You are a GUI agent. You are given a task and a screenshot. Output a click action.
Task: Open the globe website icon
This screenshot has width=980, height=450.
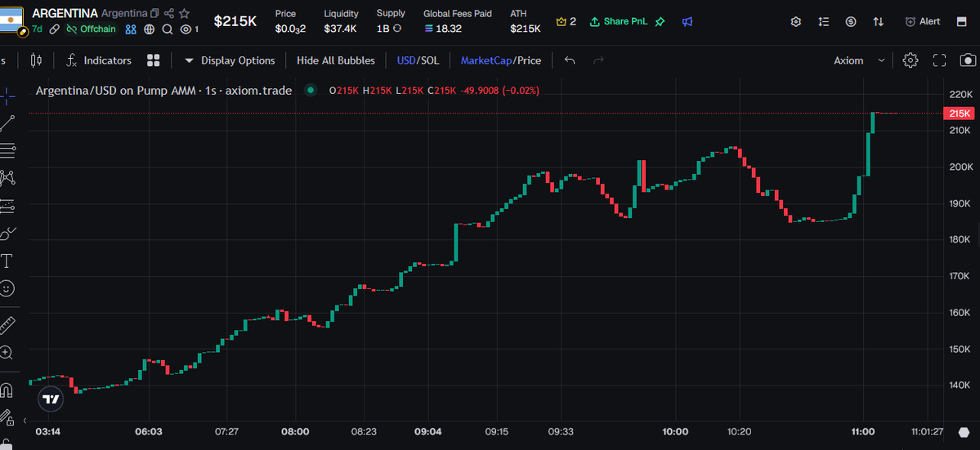[x=149, y=29]
